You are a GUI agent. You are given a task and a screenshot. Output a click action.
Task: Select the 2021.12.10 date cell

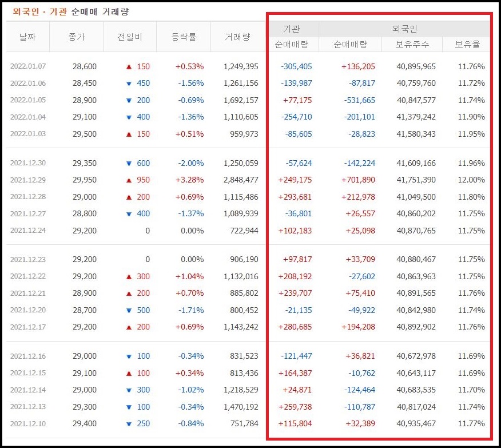(x=28, y=423)
